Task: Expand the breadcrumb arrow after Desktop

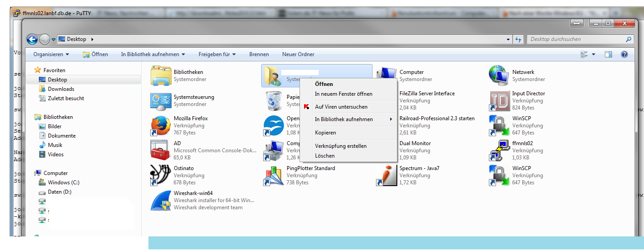Action: pos(92,39)
